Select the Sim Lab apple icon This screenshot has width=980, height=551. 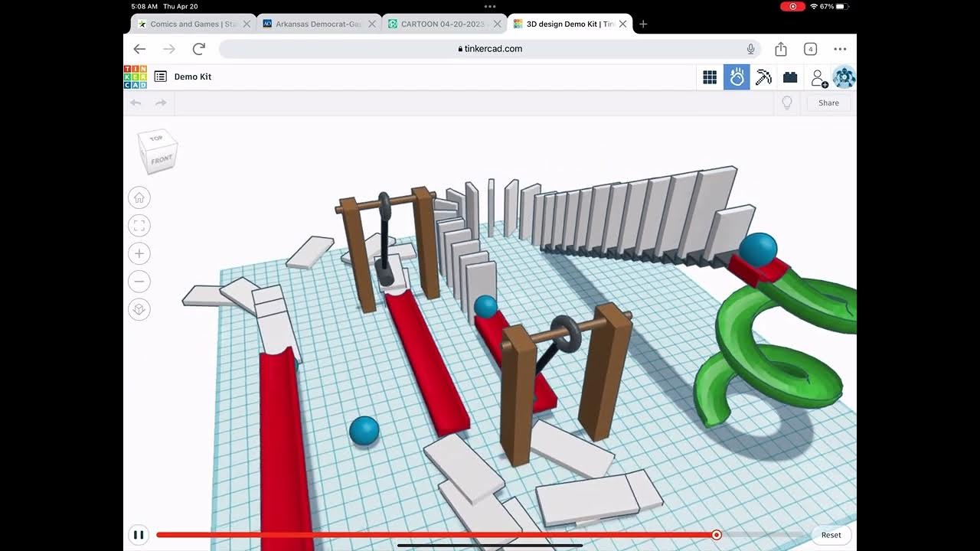[737, 77]
